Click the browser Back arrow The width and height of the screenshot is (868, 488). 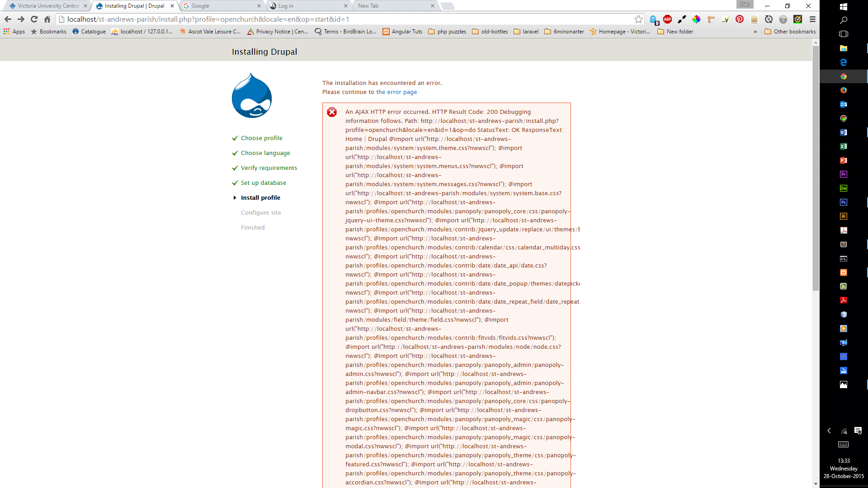click(8, 19)
